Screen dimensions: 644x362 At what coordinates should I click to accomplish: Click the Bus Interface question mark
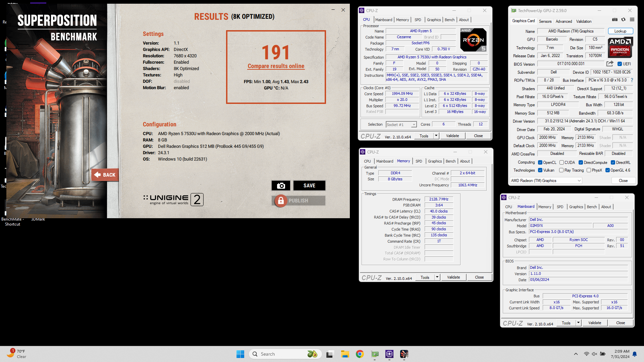[x=632, y=80]
